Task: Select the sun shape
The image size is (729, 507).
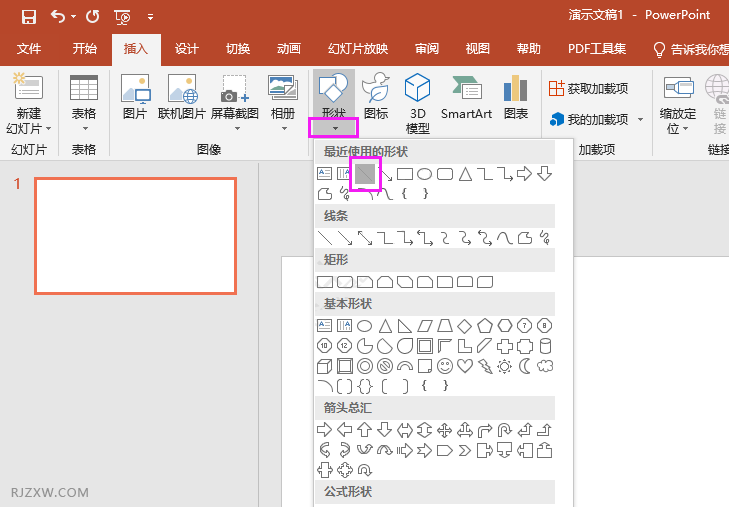Action: (x=504, y=366)
